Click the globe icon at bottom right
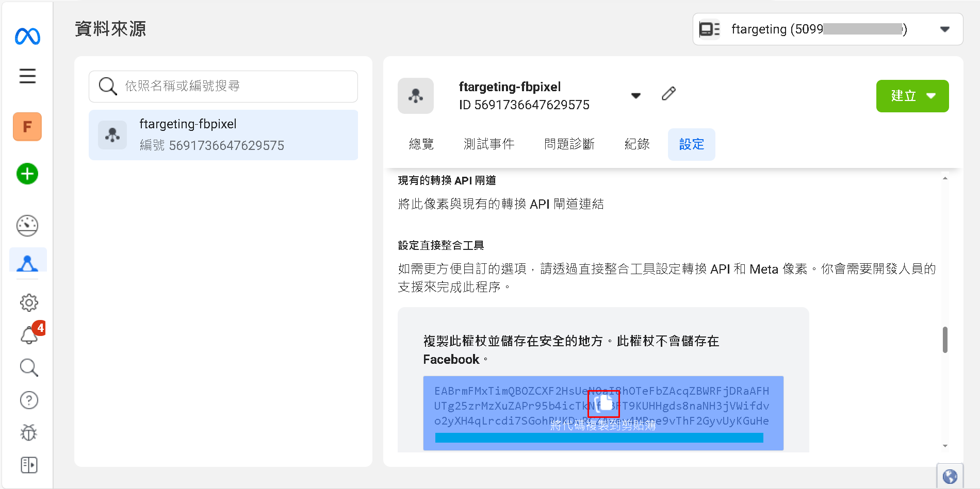 pos(950,477)
